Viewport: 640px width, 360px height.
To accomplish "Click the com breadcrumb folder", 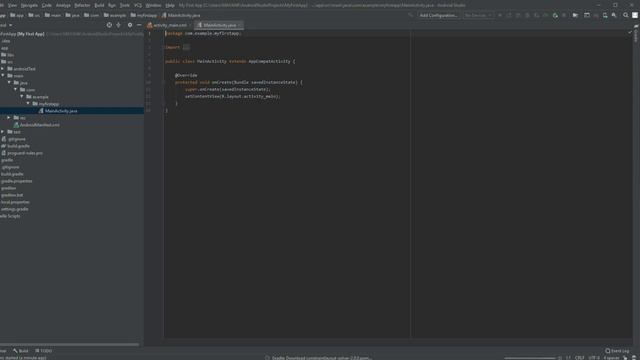I will click(91, 16).
